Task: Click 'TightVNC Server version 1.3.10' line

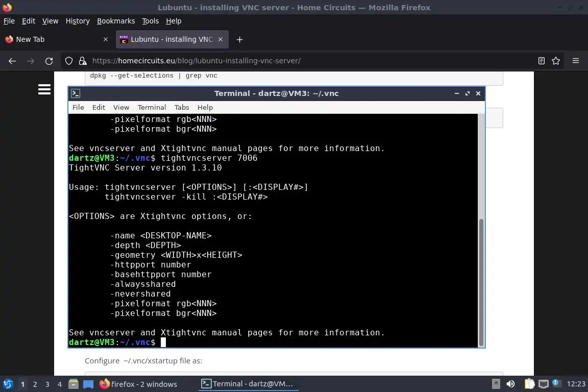Action: [145, 168]
